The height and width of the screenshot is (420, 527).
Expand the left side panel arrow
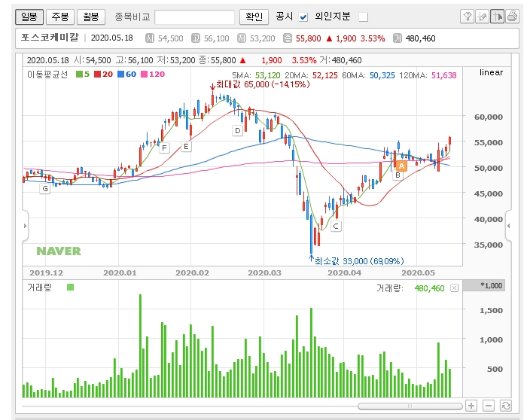(x=25, y=226)
